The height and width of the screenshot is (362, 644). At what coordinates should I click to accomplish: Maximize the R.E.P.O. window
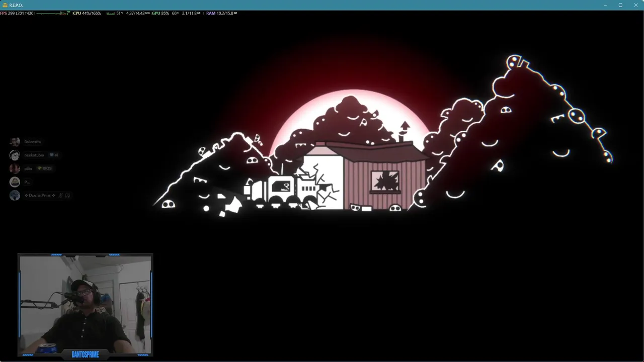tap(620, 5)
